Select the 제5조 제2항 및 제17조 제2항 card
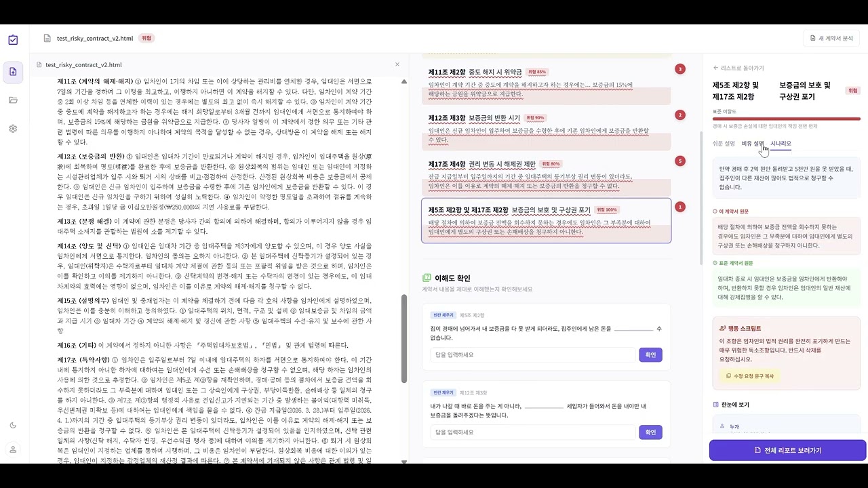 coord(546,220)
